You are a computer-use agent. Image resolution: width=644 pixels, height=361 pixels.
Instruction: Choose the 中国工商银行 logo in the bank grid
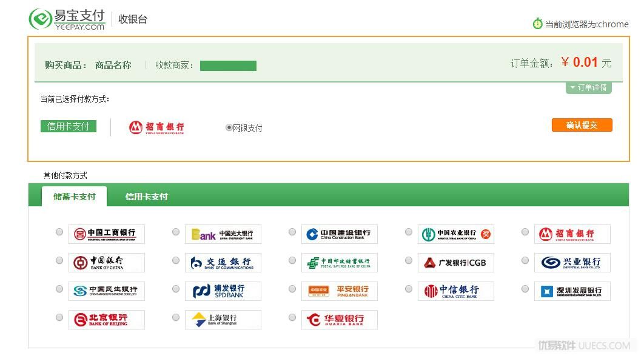pos(107,234)
